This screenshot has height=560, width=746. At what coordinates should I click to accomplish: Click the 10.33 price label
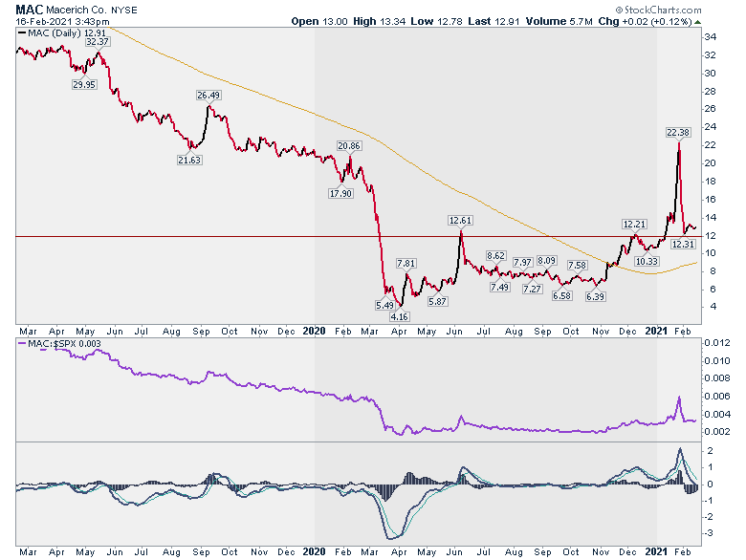647,261
